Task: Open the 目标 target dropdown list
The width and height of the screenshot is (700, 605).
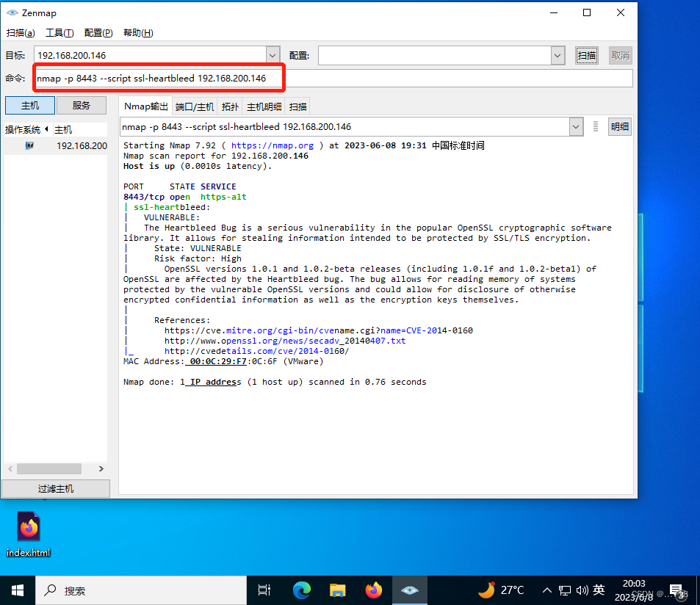Action: (273, 54)
